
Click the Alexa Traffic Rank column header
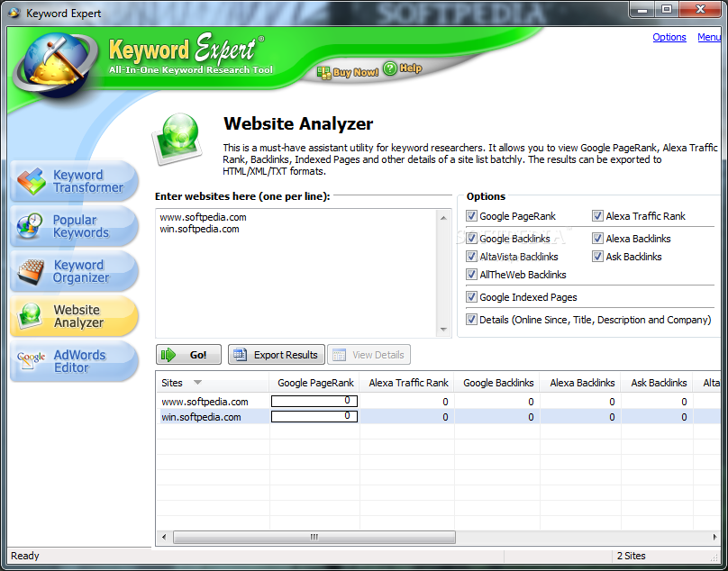[408, 383]
